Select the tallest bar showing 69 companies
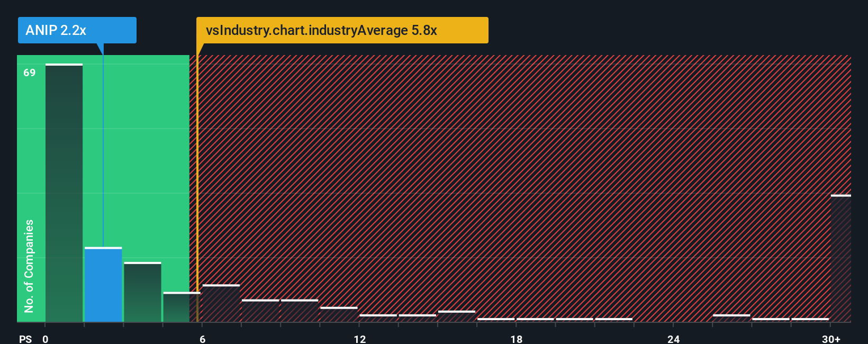Image resolution: width=868 pixels, height=344 pixels. [64, 193]
